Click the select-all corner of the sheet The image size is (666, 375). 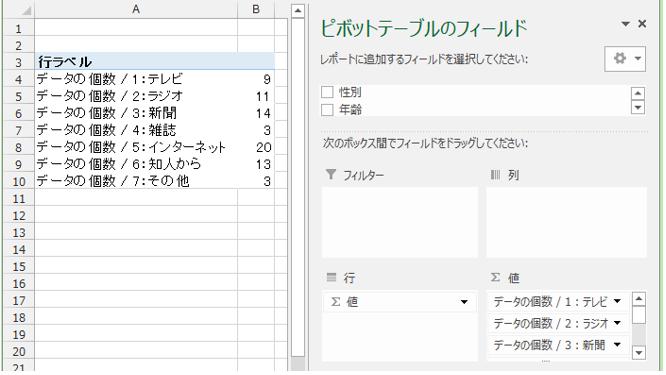tap(19, 9)
